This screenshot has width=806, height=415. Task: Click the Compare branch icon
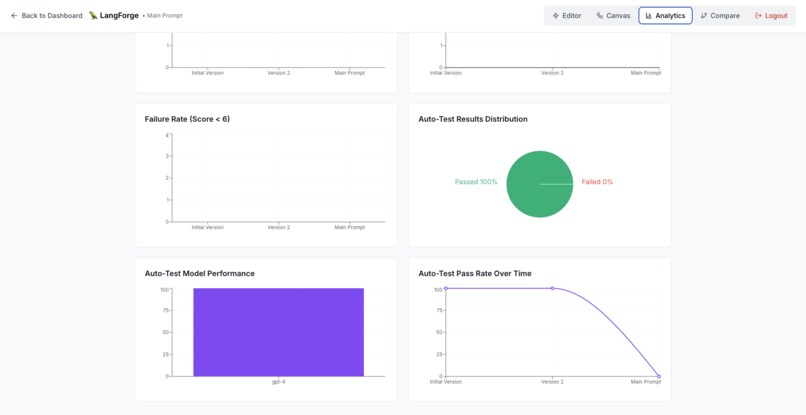click(704, 16)
